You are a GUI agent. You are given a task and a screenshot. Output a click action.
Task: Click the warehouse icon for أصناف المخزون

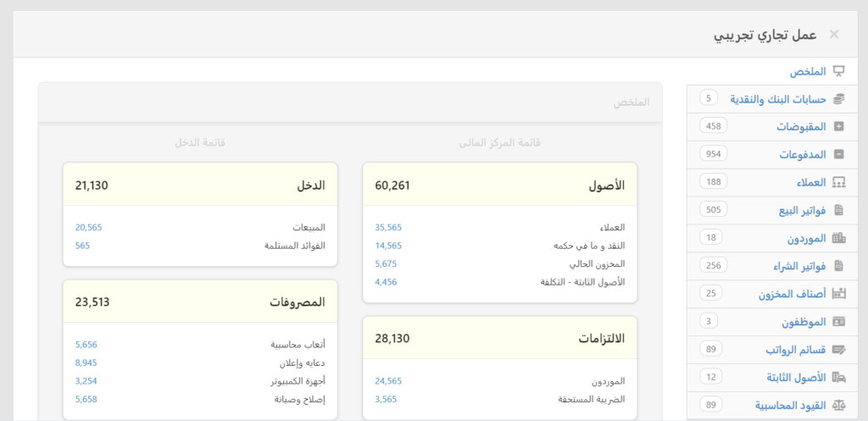839,294
